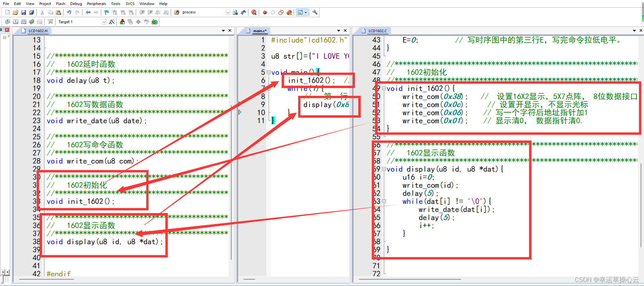Open the Target 1 selection dropdown
This screenshot has height=286, width=644.
(x=104, y=22)
